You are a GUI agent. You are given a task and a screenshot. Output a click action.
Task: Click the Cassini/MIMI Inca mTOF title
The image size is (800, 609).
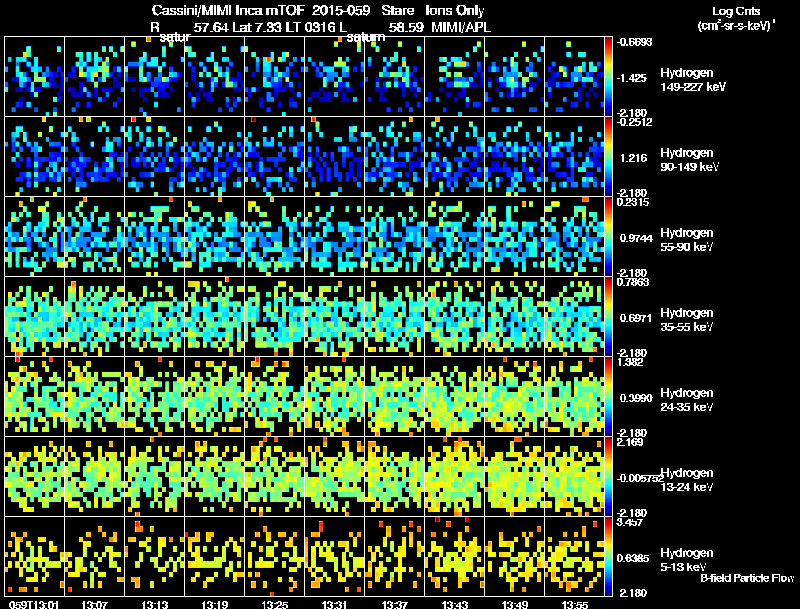coord(228,10)
